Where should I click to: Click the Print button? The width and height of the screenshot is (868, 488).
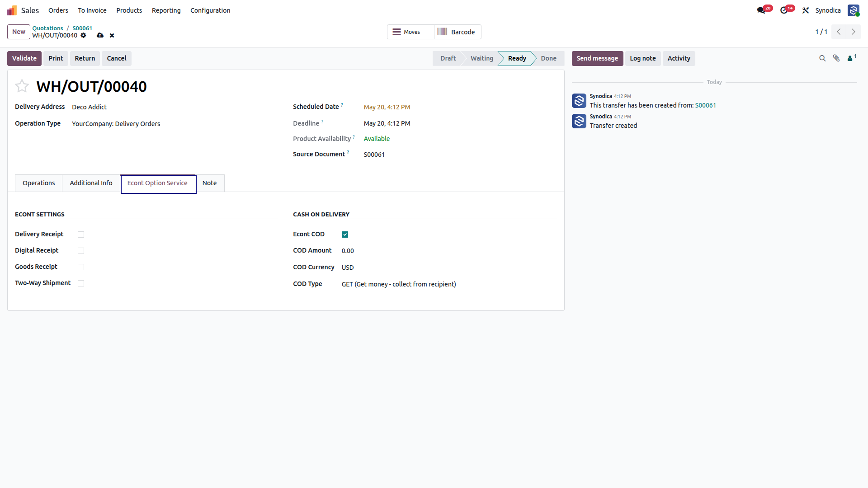coord(56,58)
